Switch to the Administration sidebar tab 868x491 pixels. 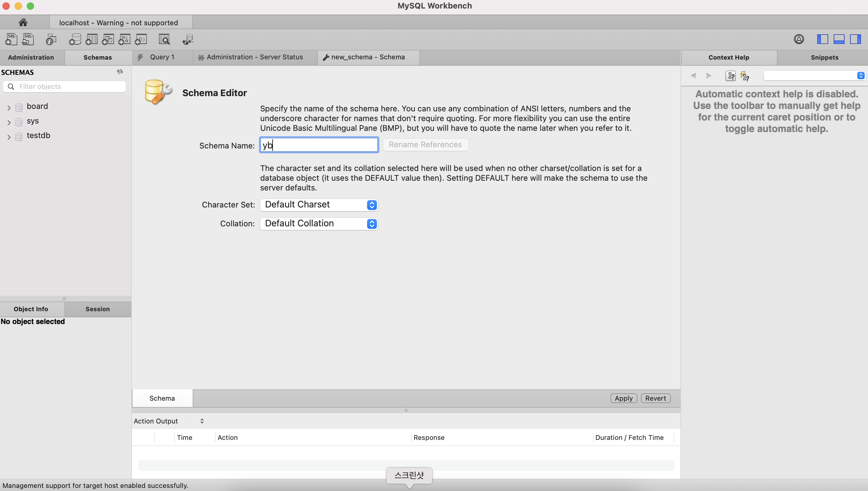[x=31, y=57]
